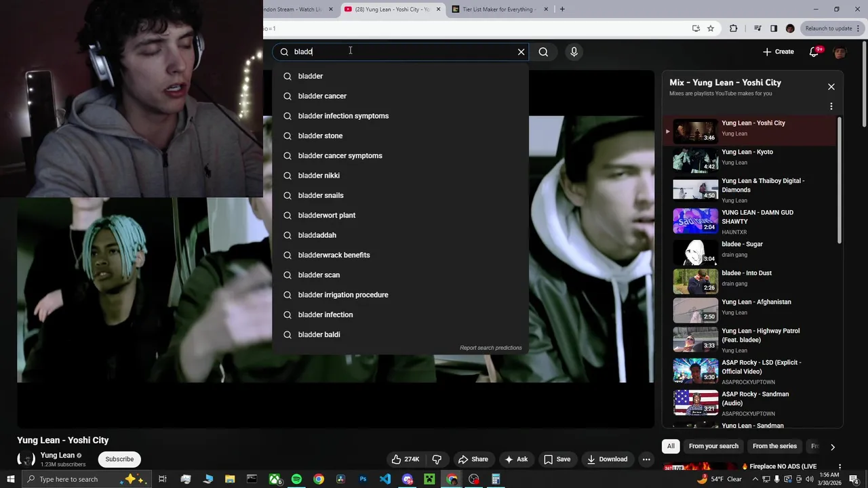Click the Ask button under the video

[x=516, y=459]
